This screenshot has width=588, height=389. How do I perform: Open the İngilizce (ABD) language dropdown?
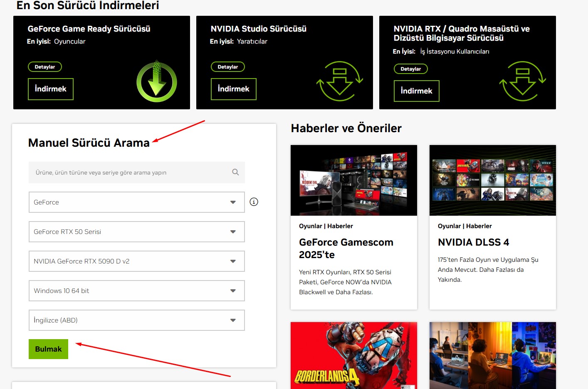coord(136,320)
